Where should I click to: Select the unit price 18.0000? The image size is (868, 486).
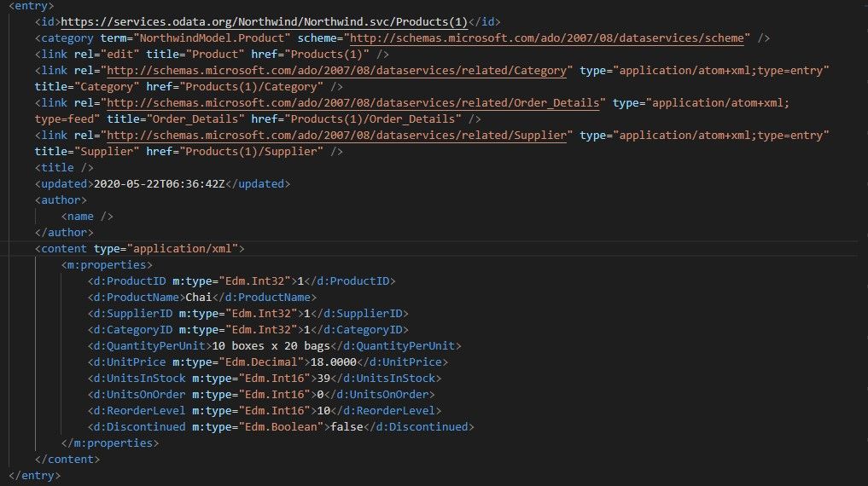coord(333,362)
